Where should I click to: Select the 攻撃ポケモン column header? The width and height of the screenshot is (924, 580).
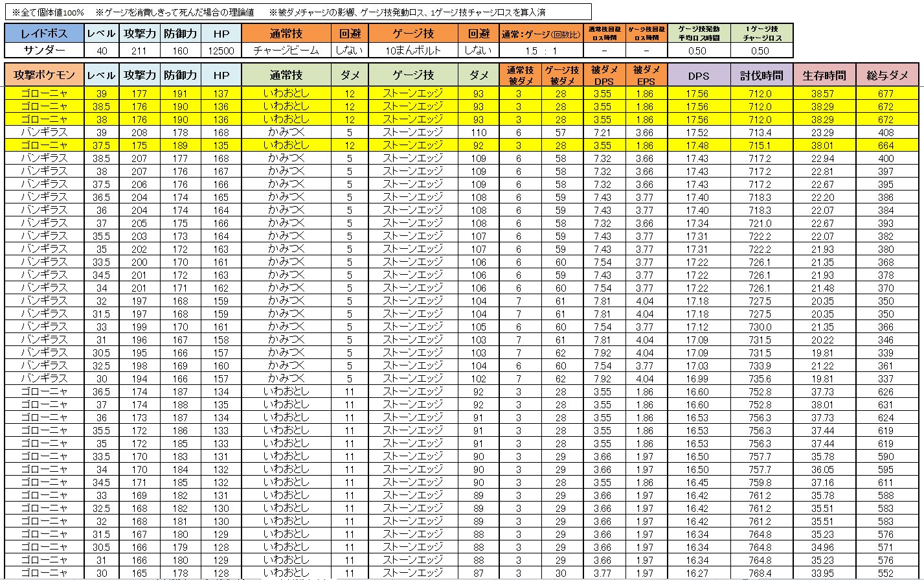point(45,75)
